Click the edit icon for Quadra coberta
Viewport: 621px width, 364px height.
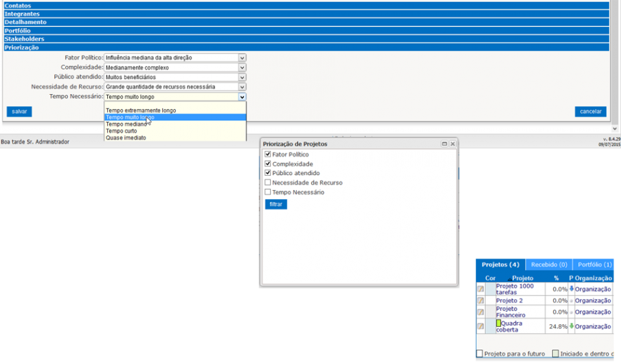pos(481,326)
